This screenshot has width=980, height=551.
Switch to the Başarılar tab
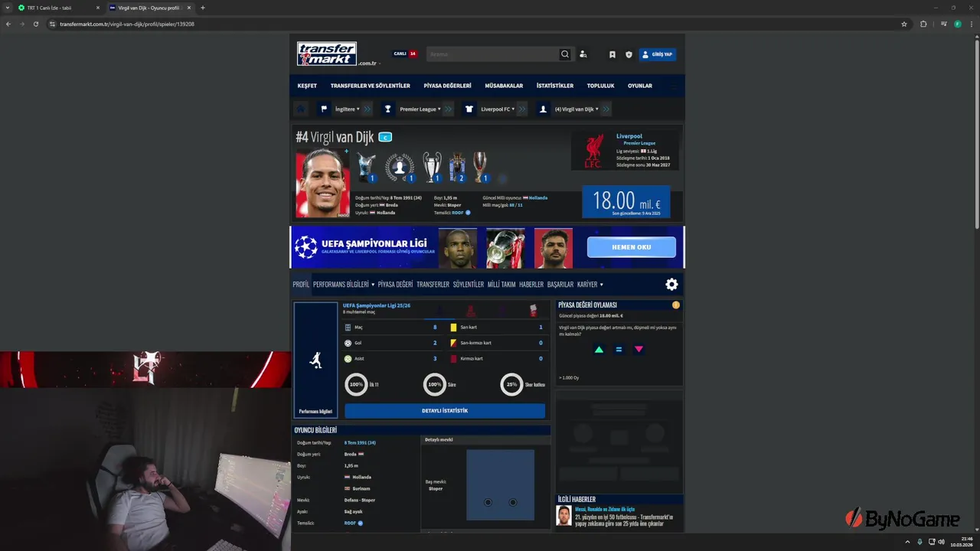point(560,285)
